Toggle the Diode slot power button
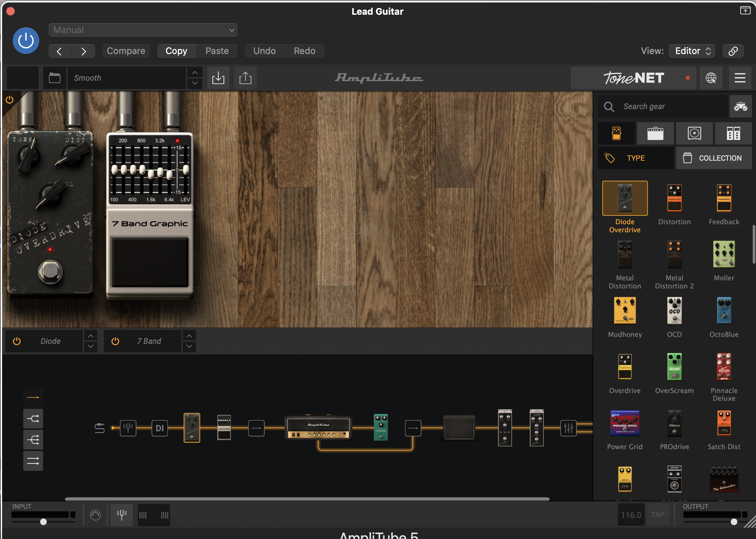The height and width of the screenshot is (539, 756). point(16,341)
